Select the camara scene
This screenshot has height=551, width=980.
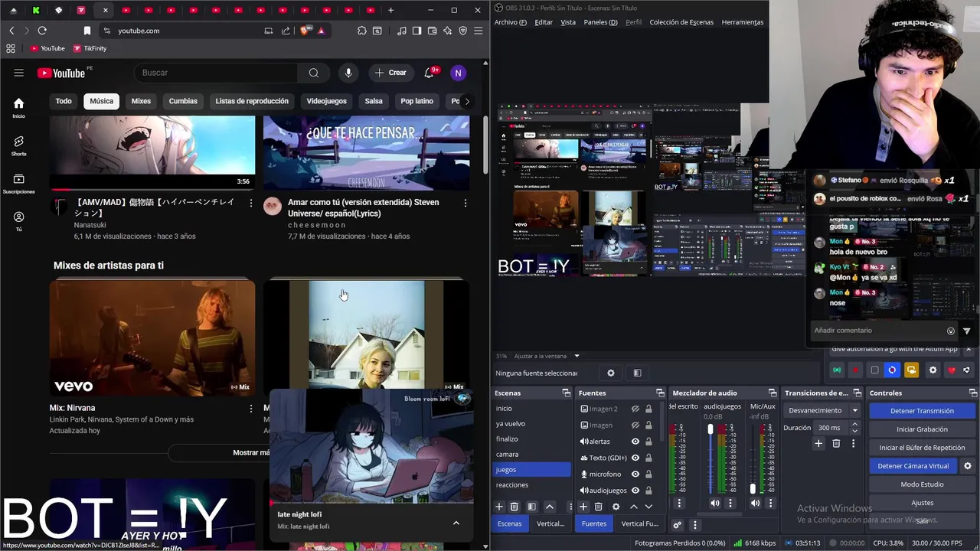click(x=532, y=455)
